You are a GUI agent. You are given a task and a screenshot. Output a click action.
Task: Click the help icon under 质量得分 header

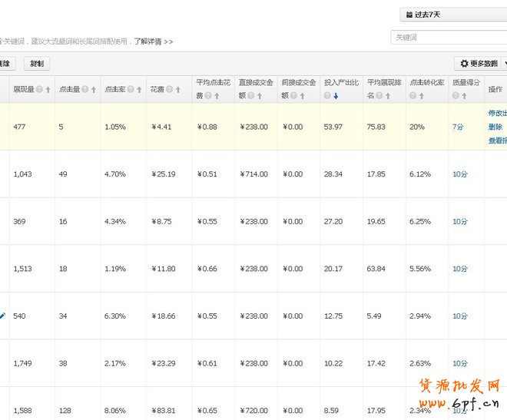click(456, 96)
